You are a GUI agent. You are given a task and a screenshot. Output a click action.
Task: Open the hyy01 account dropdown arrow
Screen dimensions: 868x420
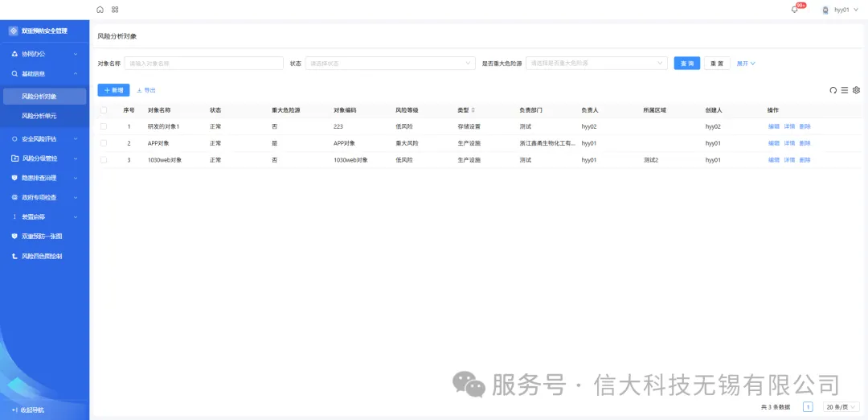pos(857,10)
